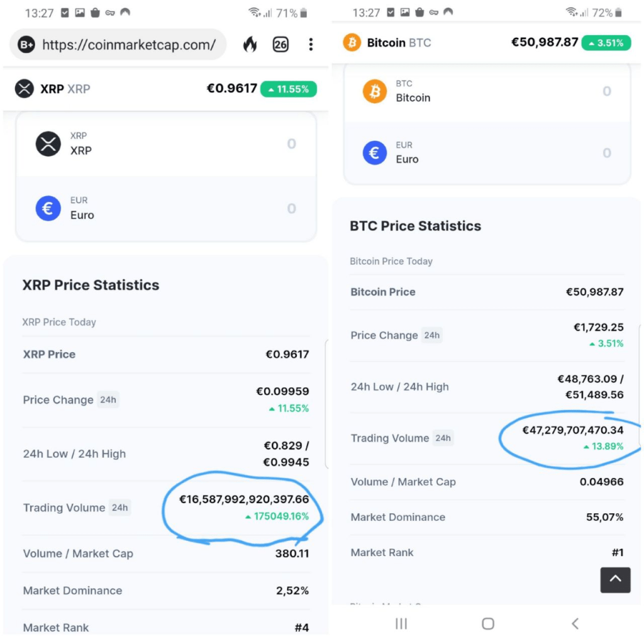Tap the XRP logo in the header
The image size is (644, 644).
point(24,89)
